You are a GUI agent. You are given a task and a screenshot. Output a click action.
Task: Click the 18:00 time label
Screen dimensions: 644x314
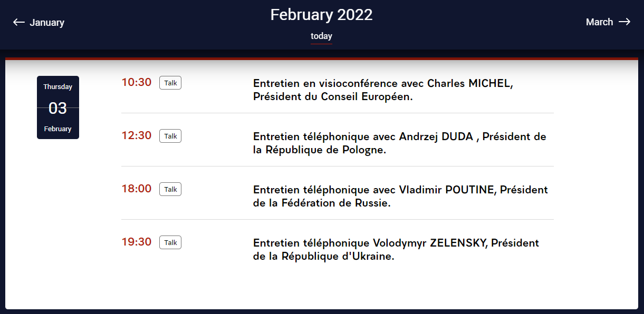(136, 189)
